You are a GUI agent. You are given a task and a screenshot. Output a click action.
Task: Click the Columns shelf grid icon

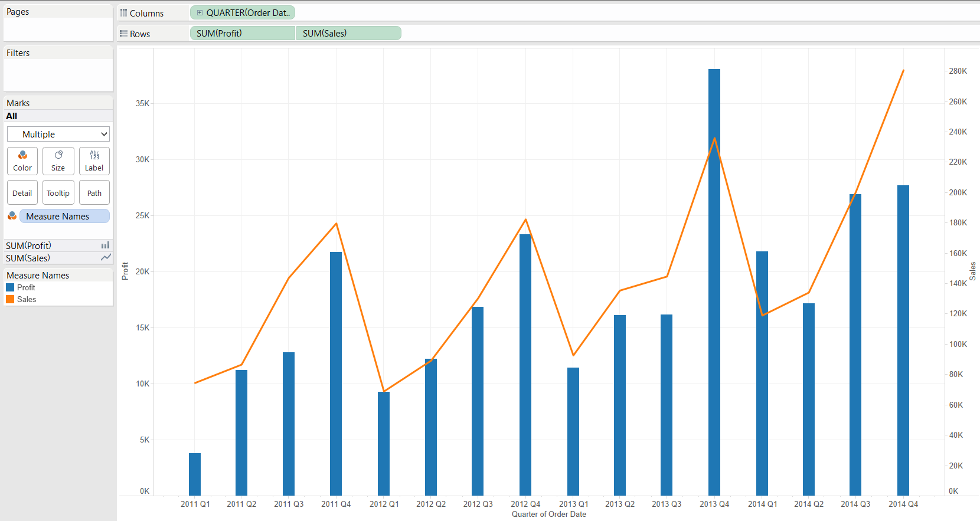[x=123, y=12]
